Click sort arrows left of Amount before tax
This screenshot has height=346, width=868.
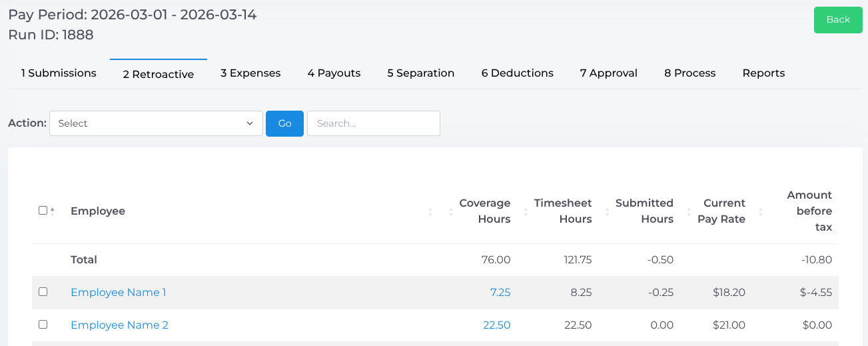coord(761,212)
